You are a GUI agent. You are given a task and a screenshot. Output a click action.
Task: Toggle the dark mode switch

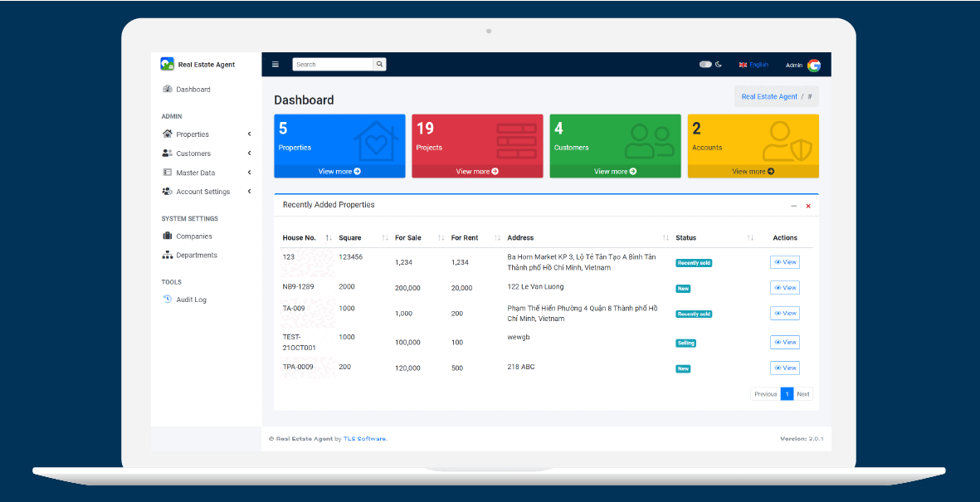click(x=705, y=64)
